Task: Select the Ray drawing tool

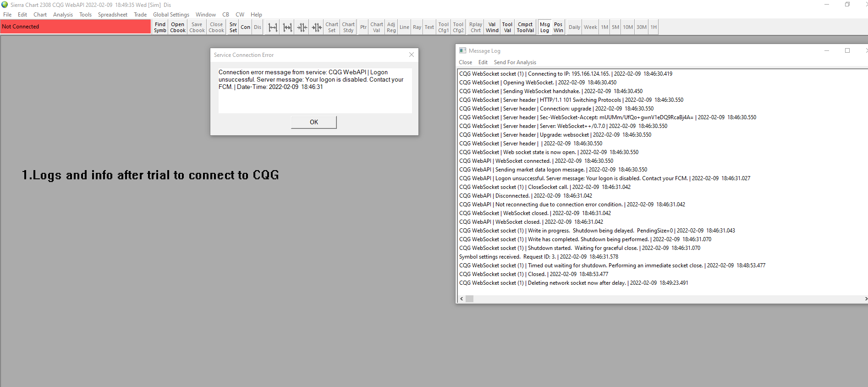Action: [x=417, y=27]
